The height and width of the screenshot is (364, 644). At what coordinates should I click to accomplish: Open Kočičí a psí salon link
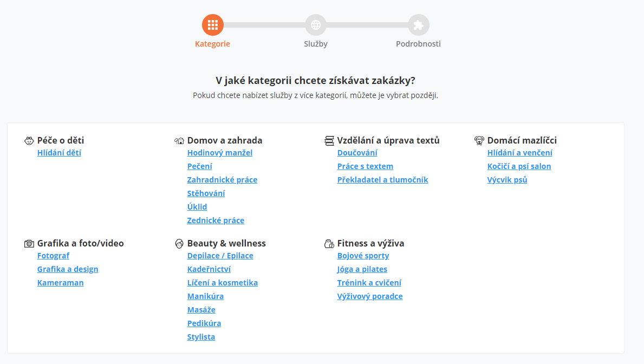[x=519, y=166]
